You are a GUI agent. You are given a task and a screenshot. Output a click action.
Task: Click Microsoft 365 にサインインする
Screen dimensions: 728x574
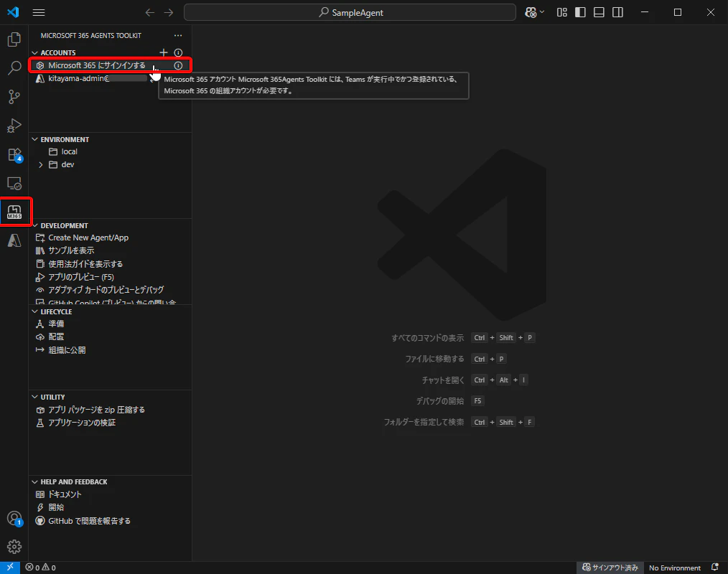click(97, 65)
